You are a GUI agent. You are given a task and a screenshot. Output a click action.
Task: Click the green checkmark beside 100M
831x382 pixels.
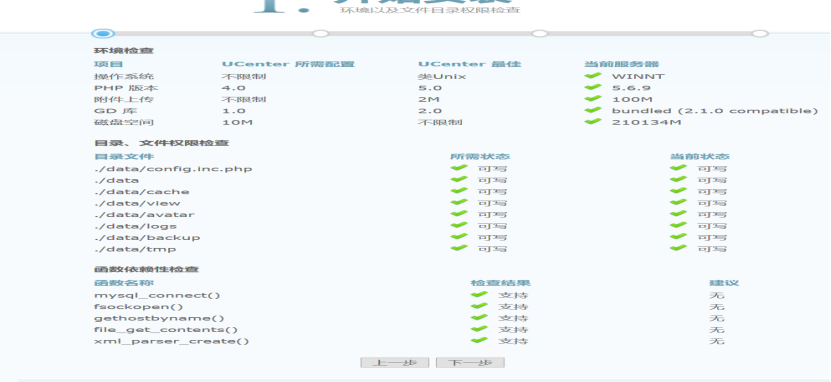593,99
